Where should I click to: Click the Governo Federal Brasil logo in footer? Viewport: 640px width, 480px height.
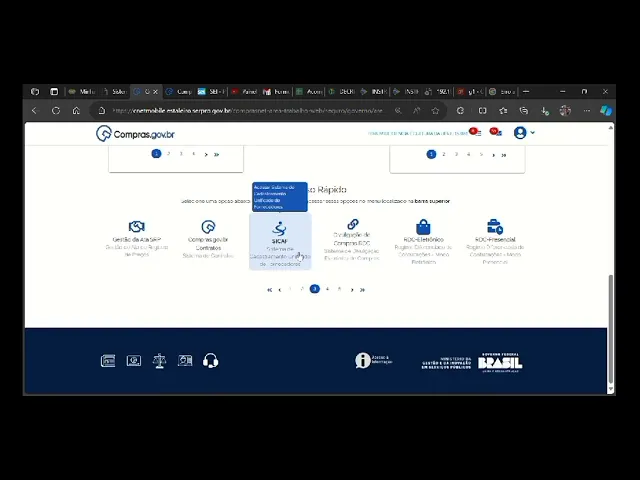point(500,362)
